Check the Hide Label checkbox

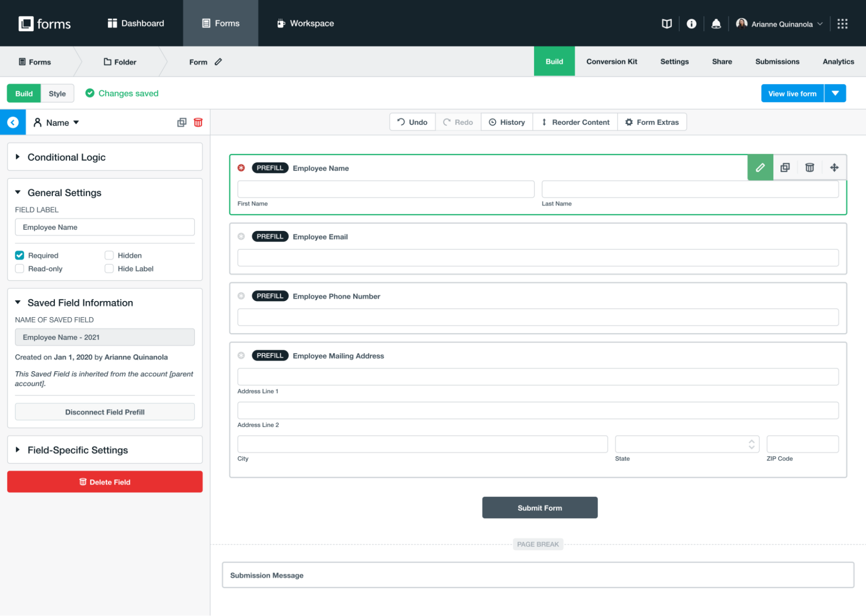109,269
